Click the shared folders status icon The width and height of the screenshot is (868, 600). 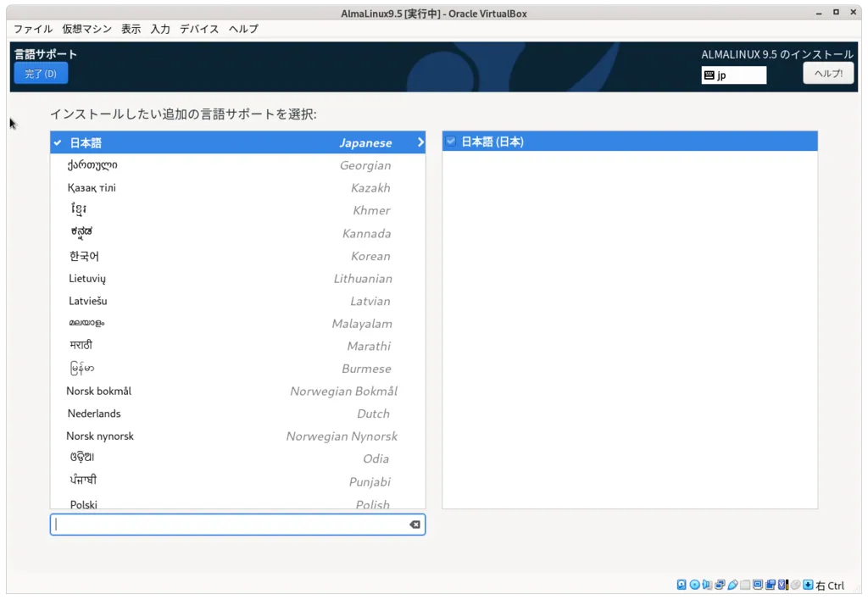pyautogui.click(x=745, y=584)
